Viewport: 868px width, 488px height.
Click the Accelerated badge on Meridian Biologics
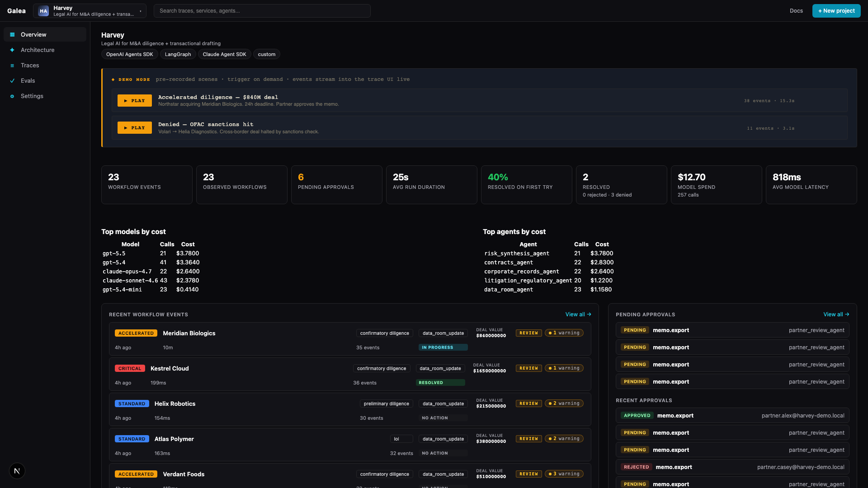click(136, 333)
